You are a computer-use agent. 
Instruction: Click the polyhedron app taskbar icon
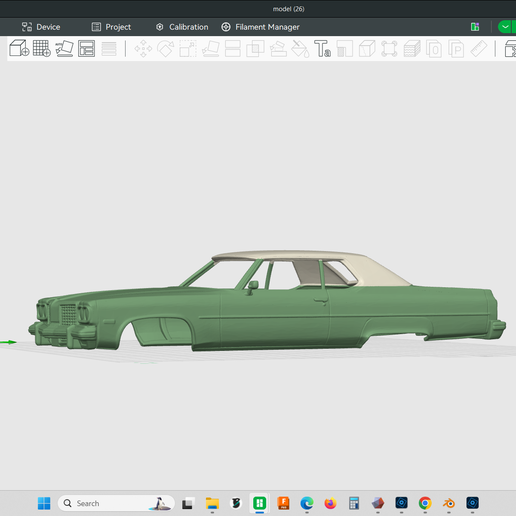378,503
